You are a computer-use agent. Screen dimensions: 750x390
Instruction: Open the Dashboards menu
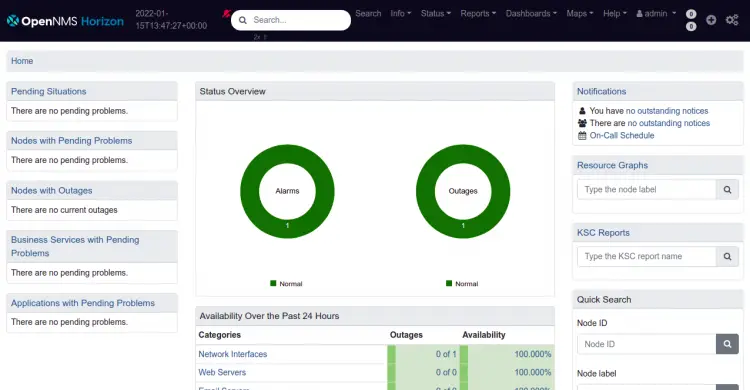531,13
